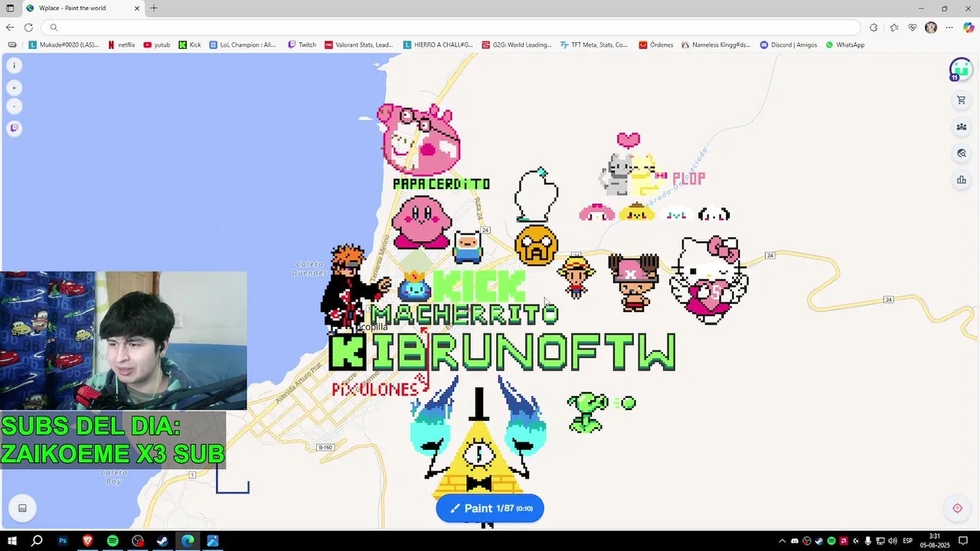Image resolution: width=980 pixels, height=551 pixels.
Task: Open the user profile avatar with level badge
Action: point(961,70)
